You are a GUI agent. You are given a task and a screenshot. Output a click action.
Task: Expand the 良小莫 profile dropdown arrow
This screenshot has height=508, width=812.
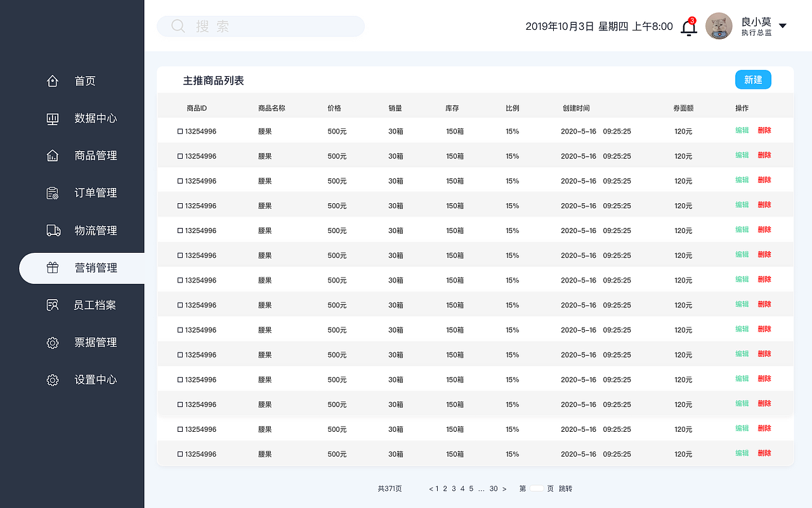783,25
